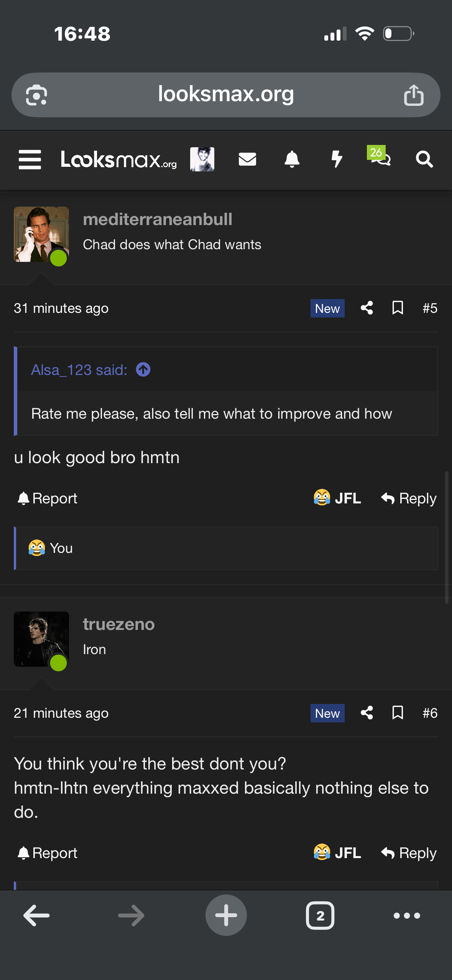452x980 pixels.
Task: Tap the browser share icon in address bar
Action: pos(414,95)
